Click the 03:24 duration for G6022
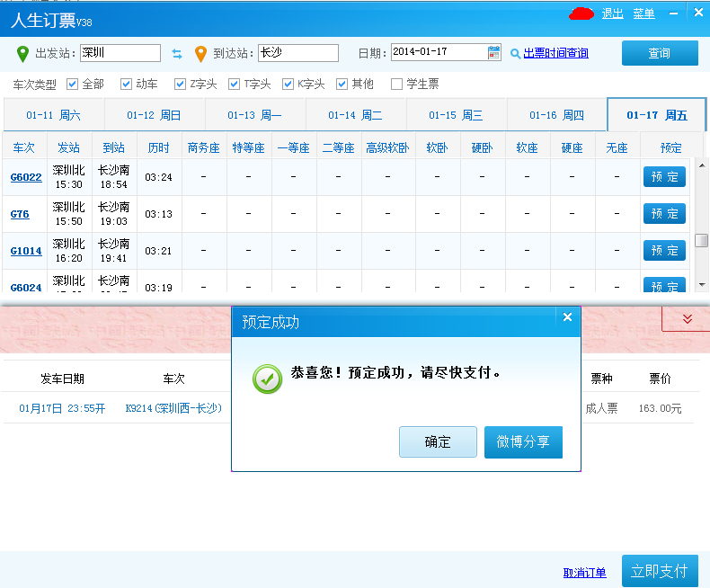The height and width of the screenshot is (588, 710). (158, 178)
